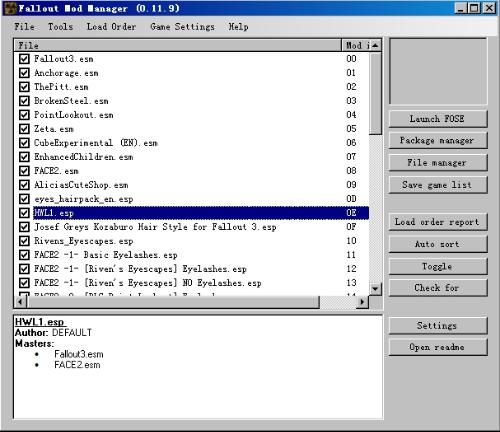
Task: Open the File manager
Action: click(x=438, y=163)
